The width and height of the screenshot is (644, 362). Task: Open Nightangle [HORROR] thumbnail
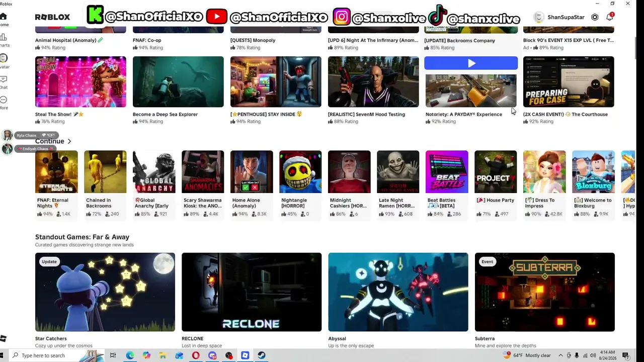[300, 172]
